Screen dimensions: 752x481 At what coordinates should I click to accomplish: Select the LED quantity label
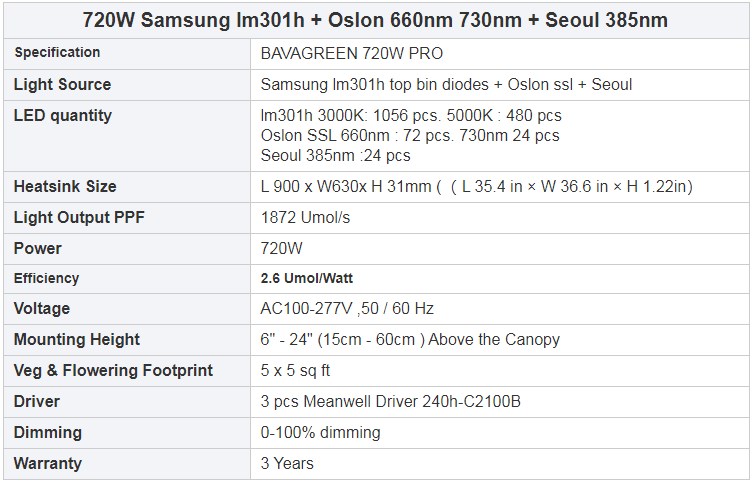pos(62,115)
